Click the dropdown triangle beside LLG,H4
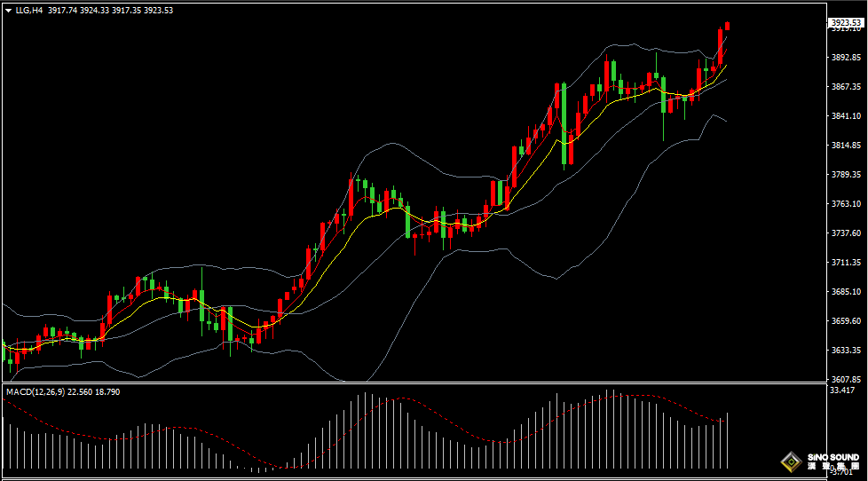Image resolution: width=868 pixels, height=481 pixels. 8,10
